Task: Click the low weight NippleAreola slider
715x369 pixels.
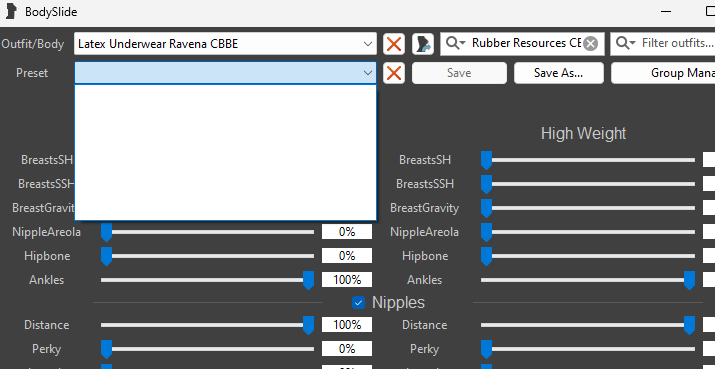Action: [207, 232]
